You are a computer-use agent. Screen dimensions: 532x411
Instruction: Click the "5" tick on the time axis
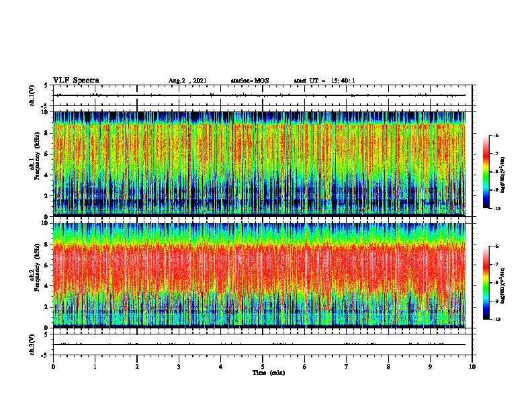pos(263,367)
